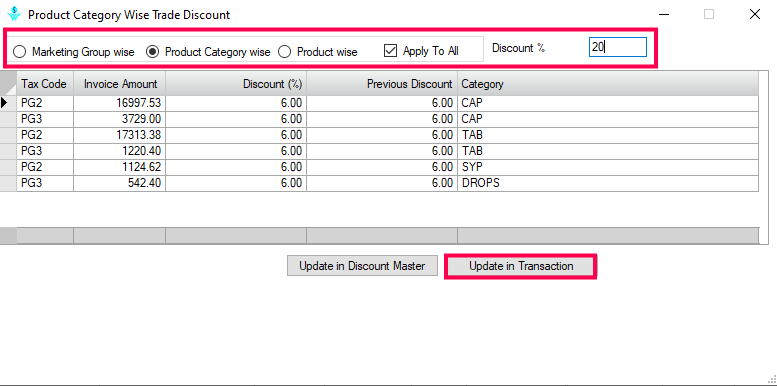
Task: Click TAB category in 17313.38 row
Action: tap(608, 135)
